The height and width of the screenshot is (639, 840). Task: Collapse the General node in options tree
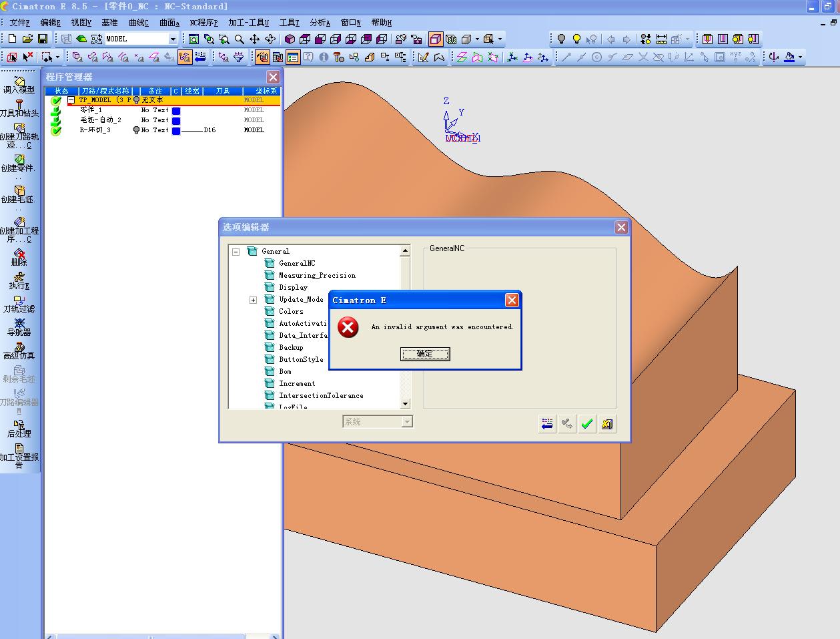tap(236, 252)
